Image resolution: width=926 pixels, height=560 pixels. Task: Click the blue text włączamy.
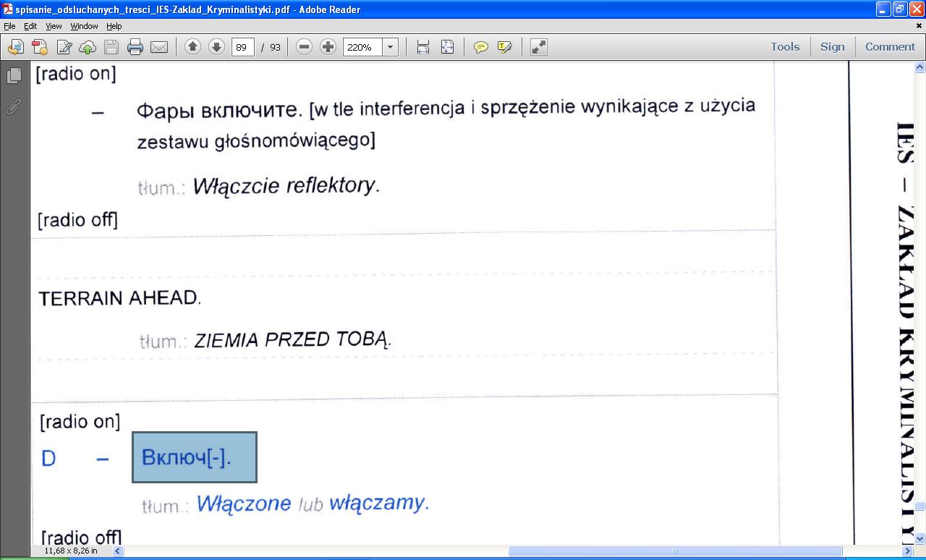point(379,502)
